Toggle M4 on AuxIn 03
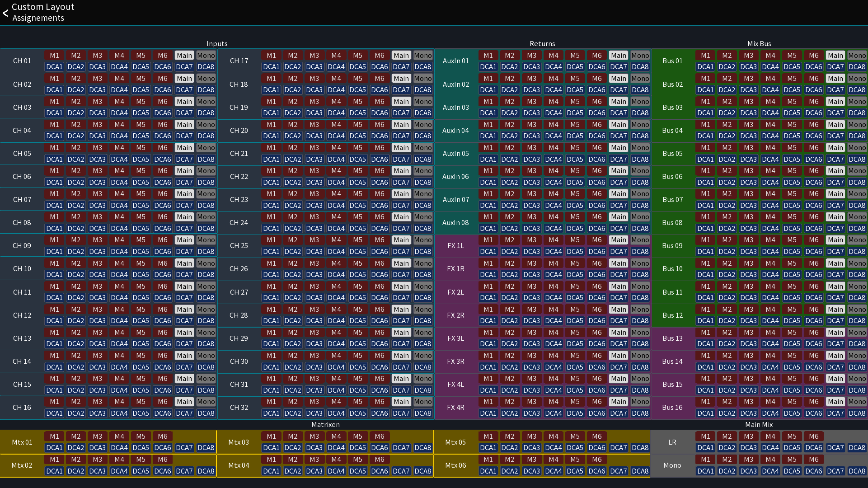 pyautogui.click(x=554, y=102)
